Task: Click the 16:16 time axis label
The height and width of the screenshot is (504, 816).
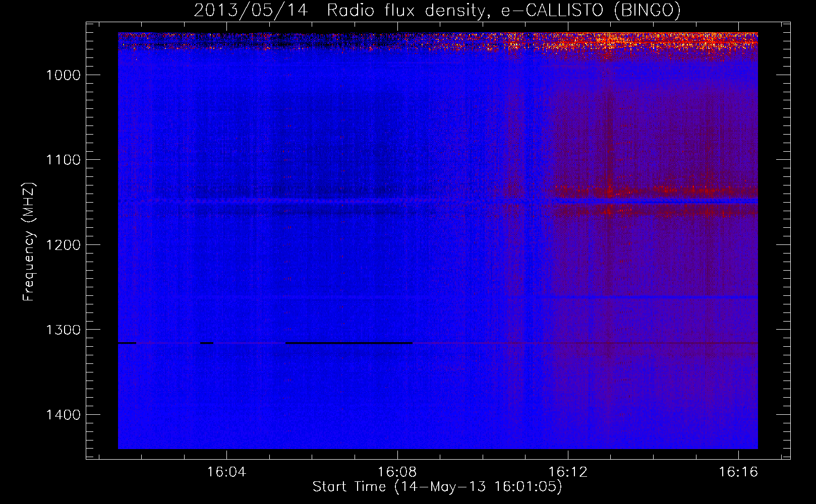Action: tap(738, 472)
